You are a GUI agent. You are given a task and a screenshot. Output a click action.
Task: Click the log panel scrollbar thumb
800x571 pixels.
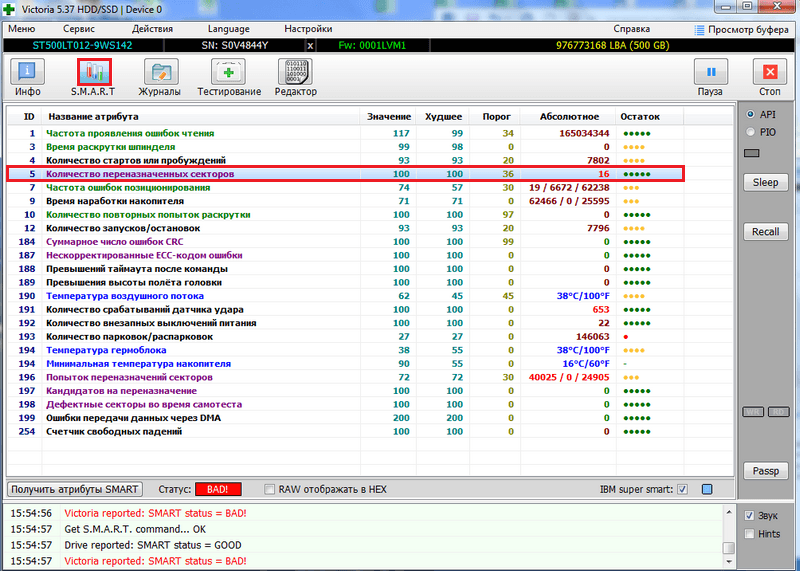(729, 548)
